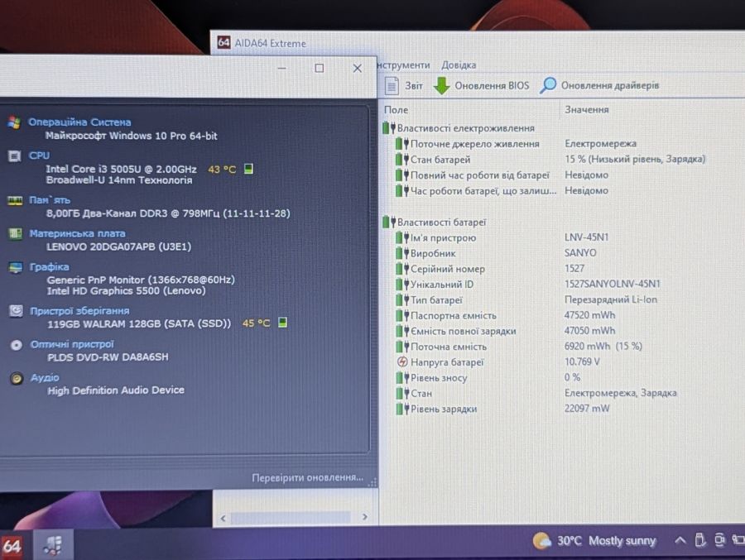The image size is (745, 560).
Task: Click the horizontal scrollbar right arrow
Action: pyautogui.click(x=364, y=517)
